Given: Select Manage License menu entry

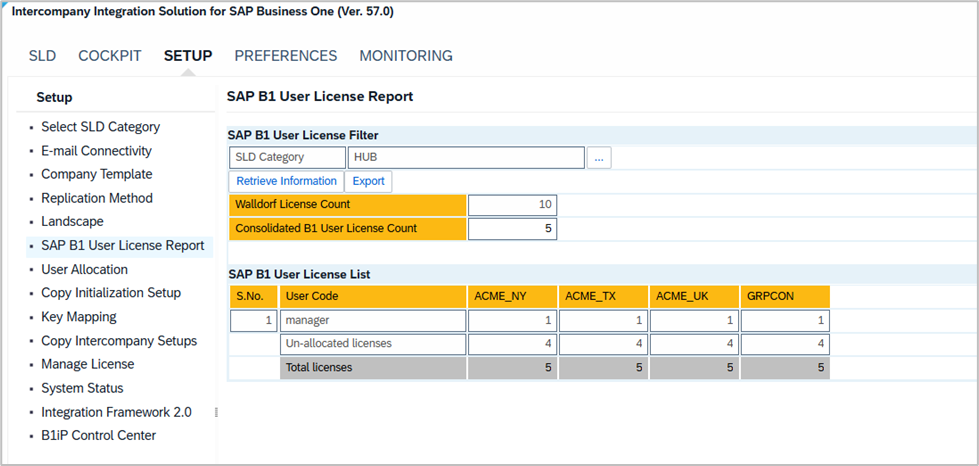Looking at the screenshot, I should click(87, 364).
